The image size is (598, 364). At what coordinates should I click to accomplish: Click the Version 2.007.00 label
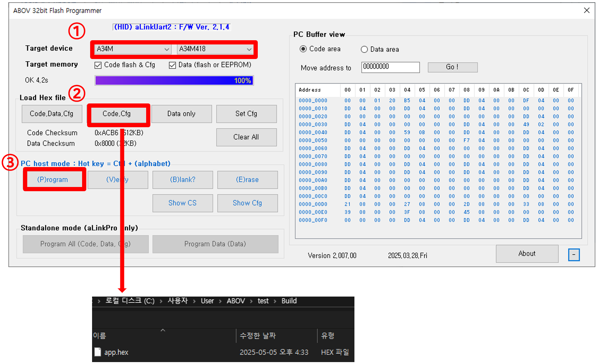[332, 256]
